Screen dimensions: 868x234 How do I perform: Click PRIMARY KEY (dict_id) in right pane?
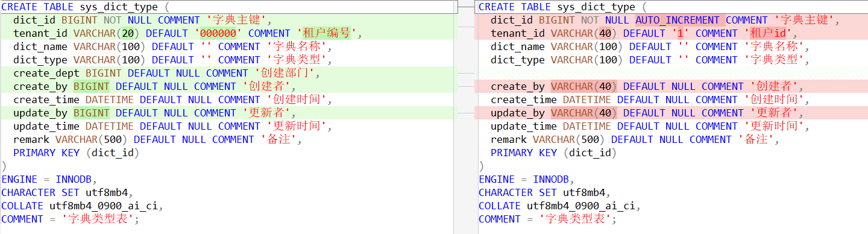coord(554,153)
